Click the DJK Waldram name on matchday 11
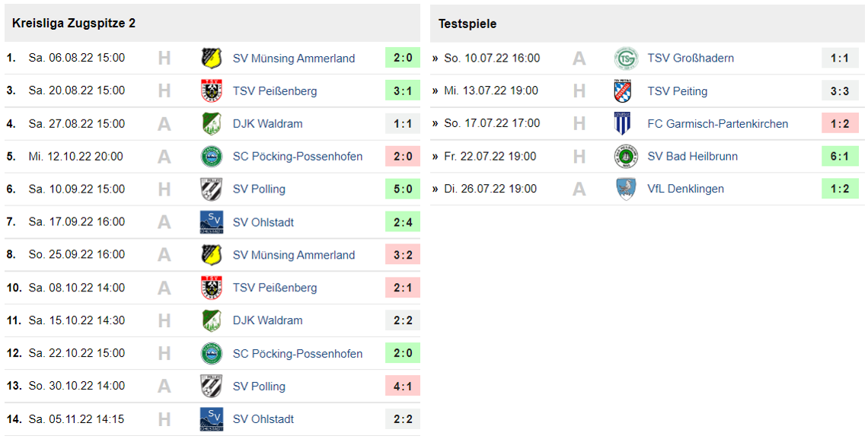The height and width of the screenshot is (439, 868). 267,320
